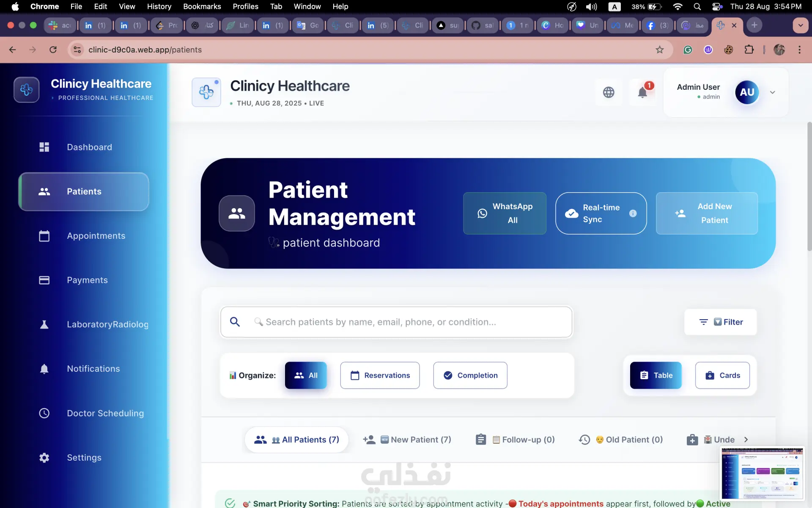Open Doctor Scheduling from sidebar
The image size is (812, 508).
point(105,413)
